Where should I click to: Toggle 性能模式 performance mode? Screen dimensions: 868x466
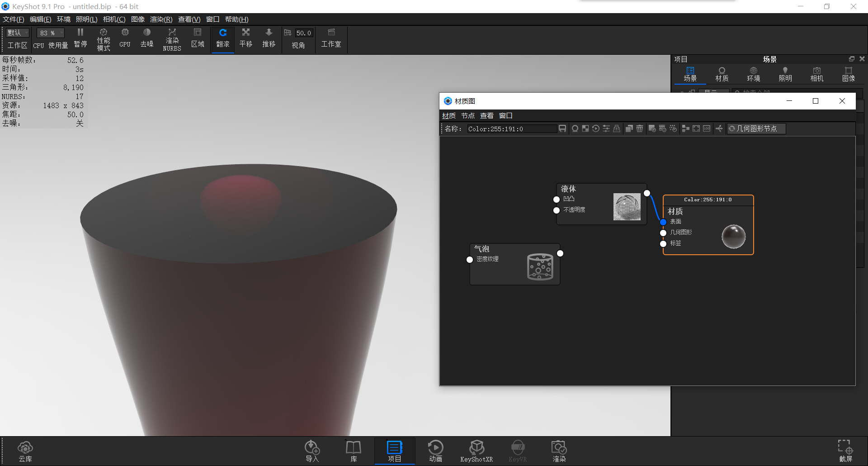(104, 38)
